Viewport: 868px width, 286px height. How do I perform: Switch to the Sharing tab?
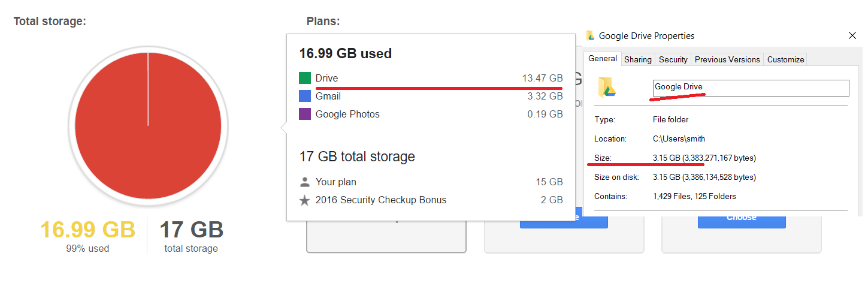point(638,59)
